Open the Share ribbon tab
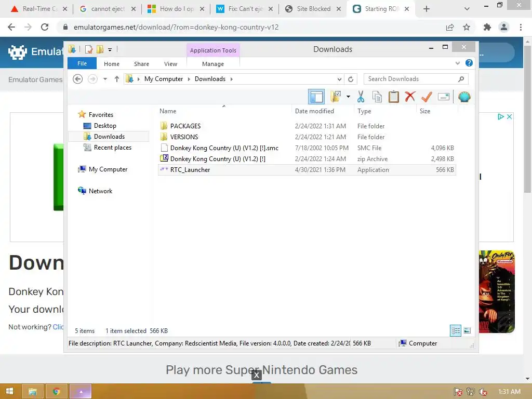Screen dimensions: 532x399 tap(141, 64)
